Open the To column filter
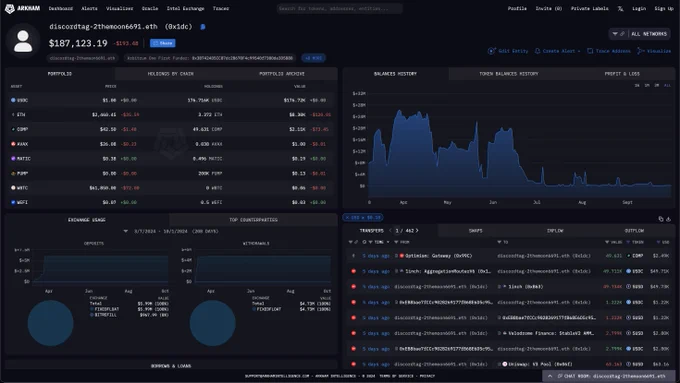Screen dimensions: 680x383 coord(499,242)
